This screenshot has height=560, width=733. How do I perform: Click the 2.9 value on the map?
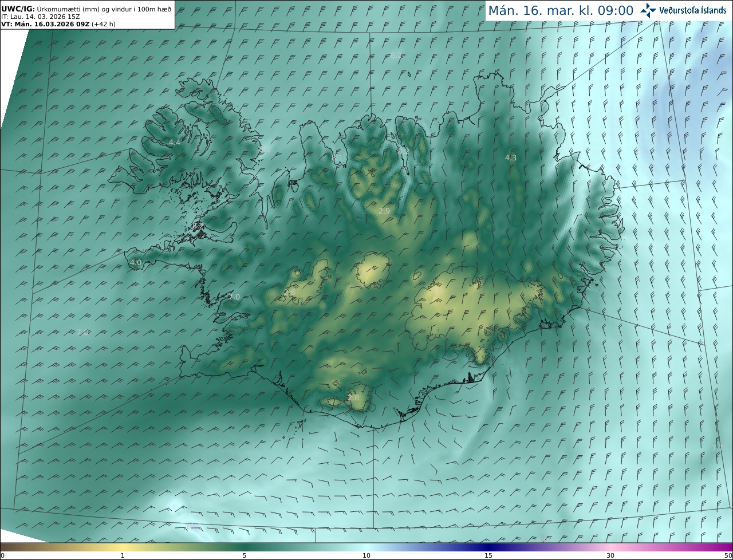tap(384, 211)
